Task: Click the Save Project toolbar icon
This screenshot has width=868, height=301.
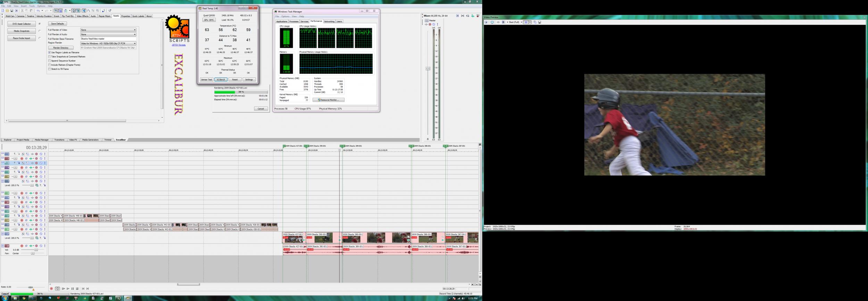Action: (x=12, y=11)
